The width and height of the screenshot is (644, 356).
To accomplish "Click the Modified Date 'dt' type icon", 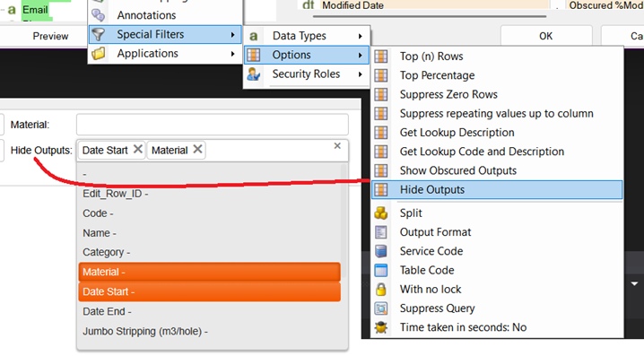I will (x=308, y=4).
